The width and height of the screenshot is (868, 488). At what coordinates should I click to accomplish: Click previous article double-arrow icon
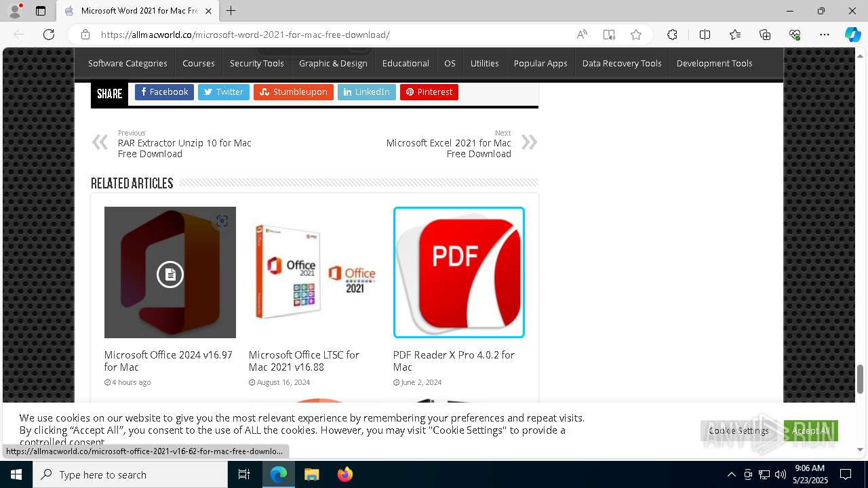click(x=100, y=142)
